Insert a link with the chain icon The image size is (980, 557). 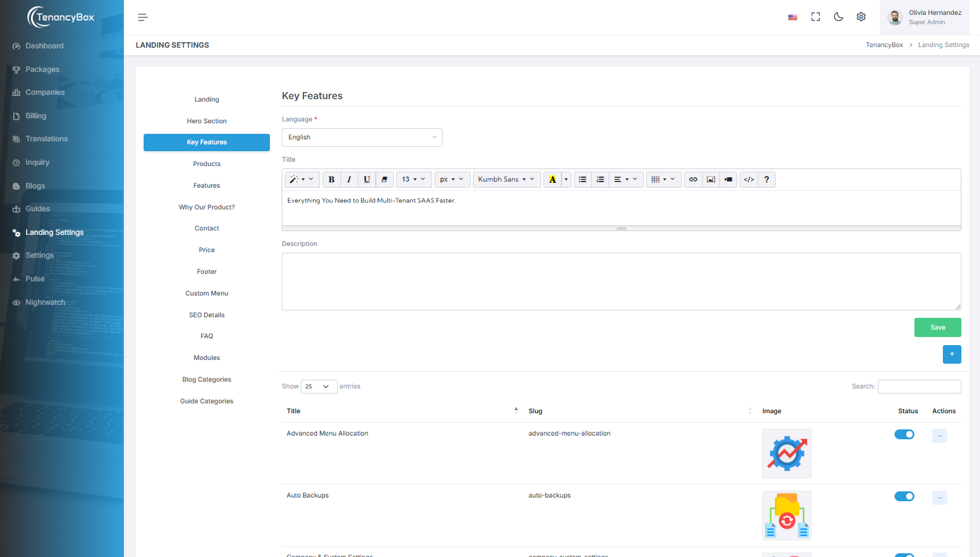click(x=693, y=180)
